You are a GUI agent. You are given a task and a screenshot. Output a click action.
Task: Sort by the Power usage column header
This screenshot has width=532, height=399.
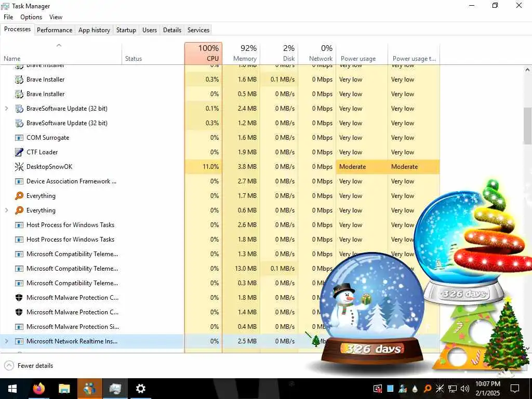[362, 54]
